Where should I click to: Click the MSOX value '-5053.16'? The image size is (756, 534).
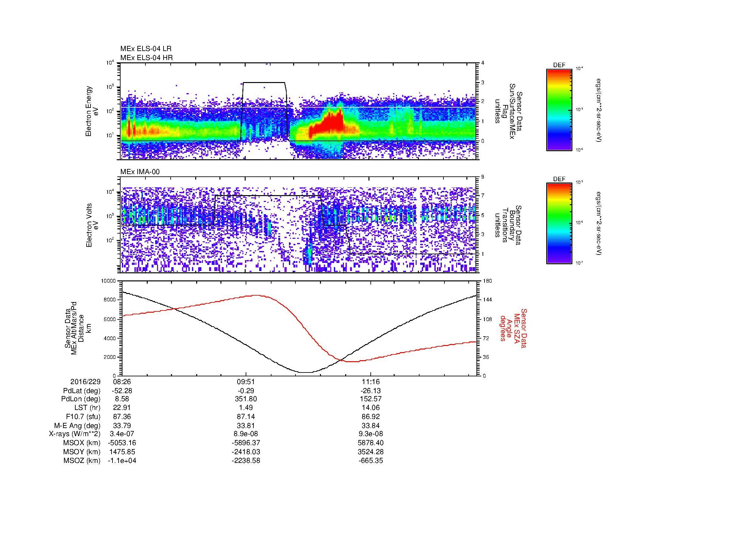(x=122, y=443)
